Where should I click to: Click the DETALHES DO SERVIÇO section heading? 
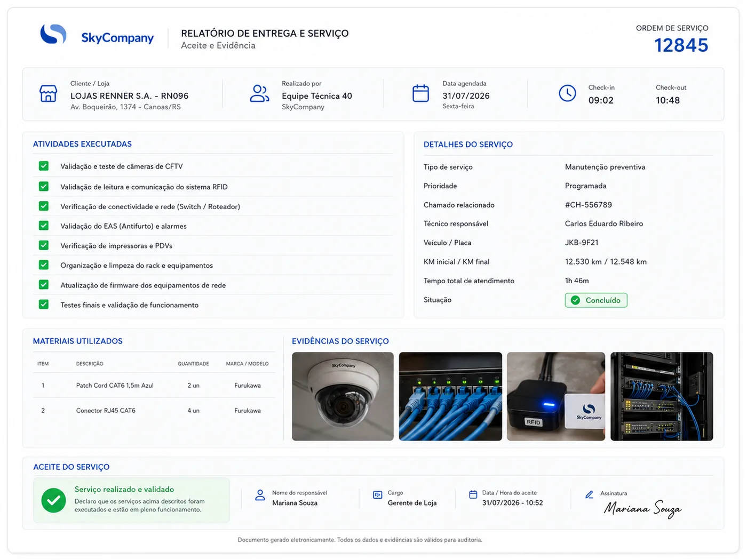(x=468, y=145)
